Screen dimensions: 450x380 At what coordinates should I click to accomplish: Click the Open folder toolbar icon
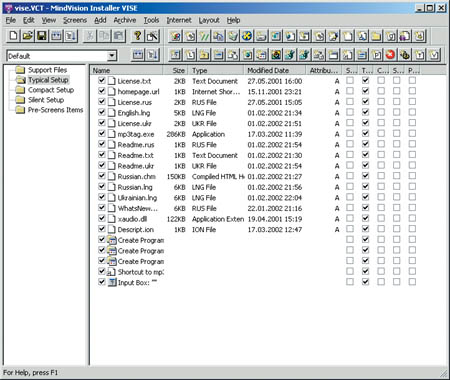[28, 36]
